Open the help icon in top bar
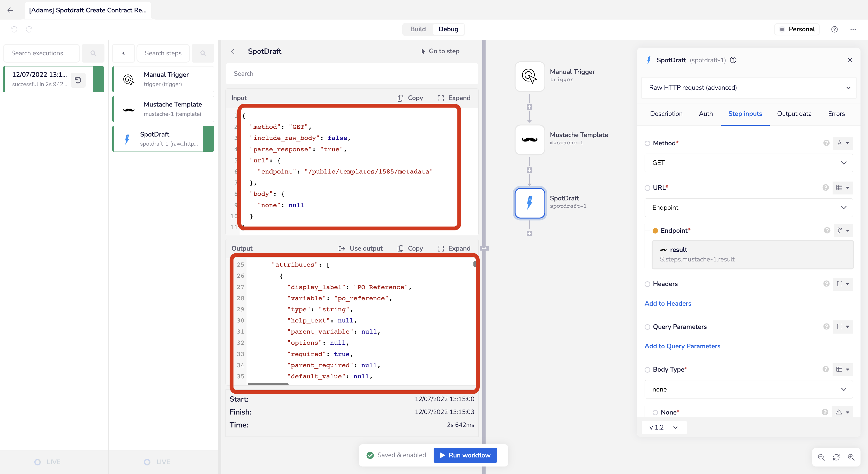 click(x=834, y=29)
